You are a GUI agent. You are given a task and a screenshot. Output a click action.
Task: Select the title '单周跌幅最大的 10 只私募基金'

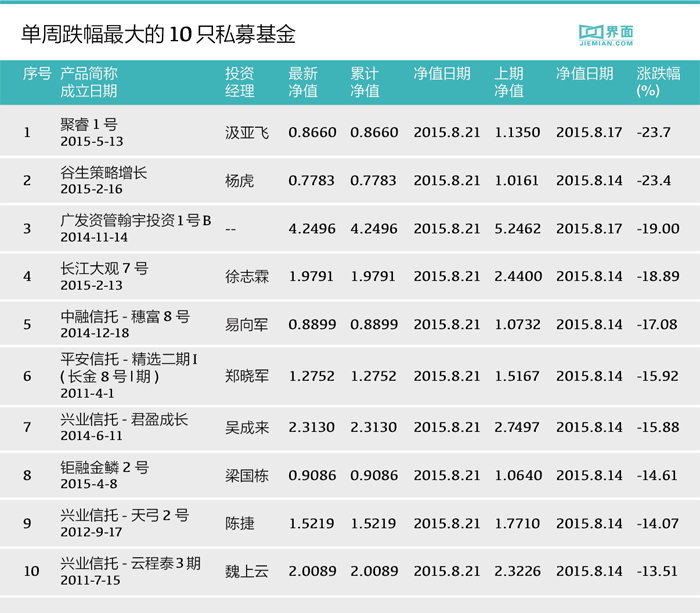click(158, 34)
